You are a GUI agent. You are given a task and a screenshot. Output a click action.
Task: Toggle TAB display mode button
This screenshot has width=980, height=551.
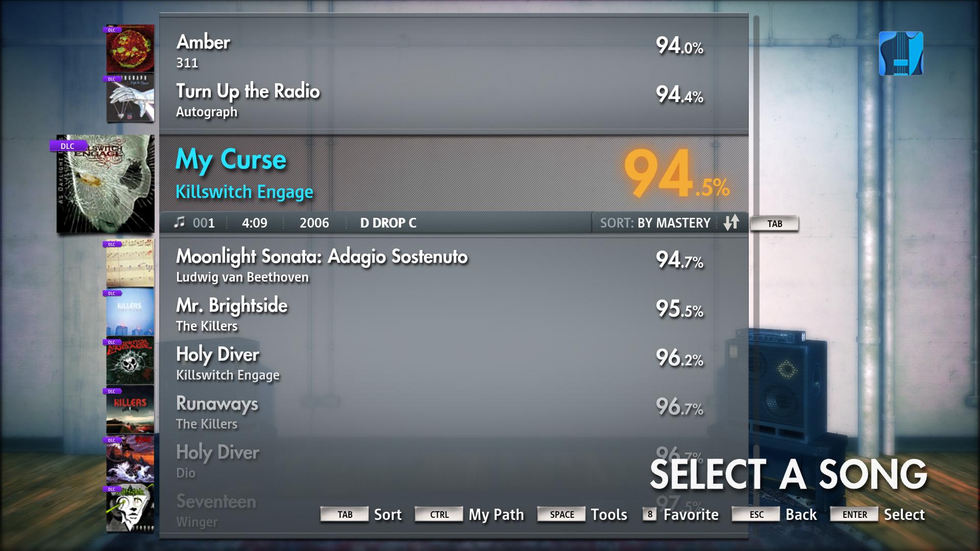(776, 222)
